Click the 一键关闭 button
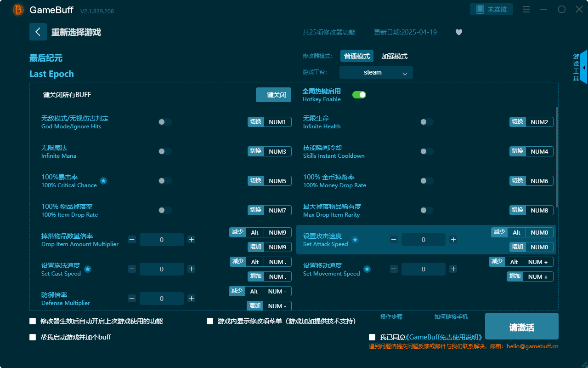Viewport: 588px width, 368px height. tap(273, 95)
